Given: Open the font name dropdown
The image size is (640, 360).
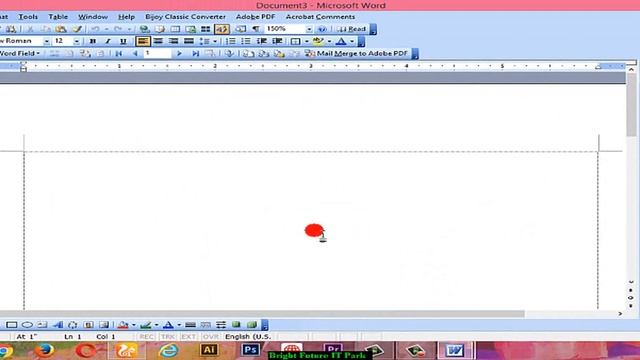Looking at the screenshot, I should coord(46,42).
